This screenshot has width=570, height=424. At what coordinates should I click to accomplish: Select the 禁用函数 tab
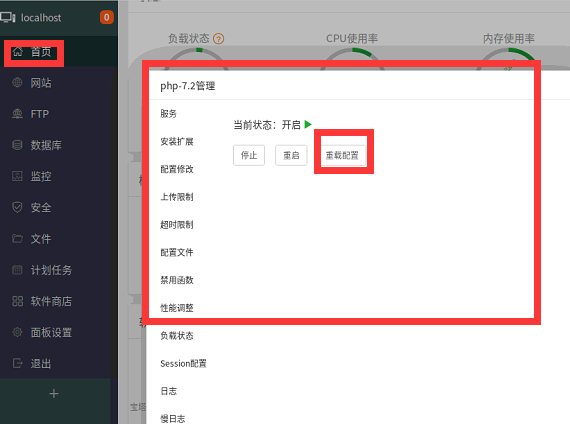177,280
